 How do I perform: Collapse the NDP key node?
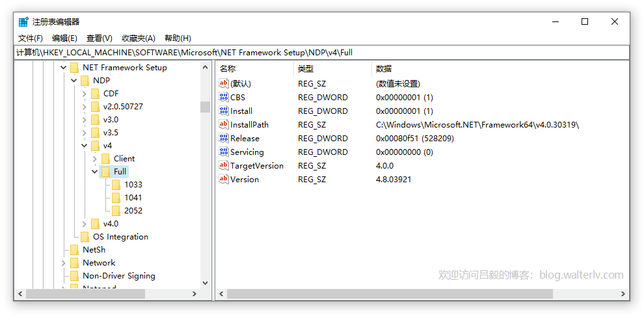pyautogui.click(x=74, y=81)
